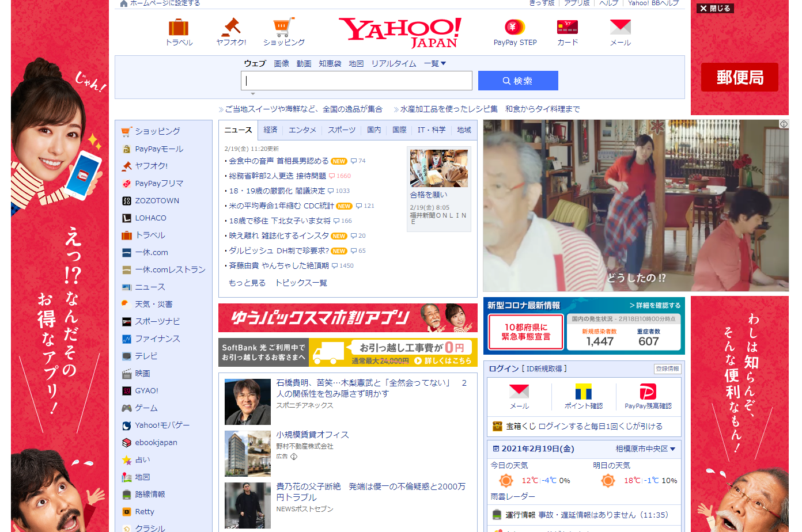This screenshot has height=532, width=802.
Task: Click the PayPayモール sidebar icon
Action: (x=127, y=149)
